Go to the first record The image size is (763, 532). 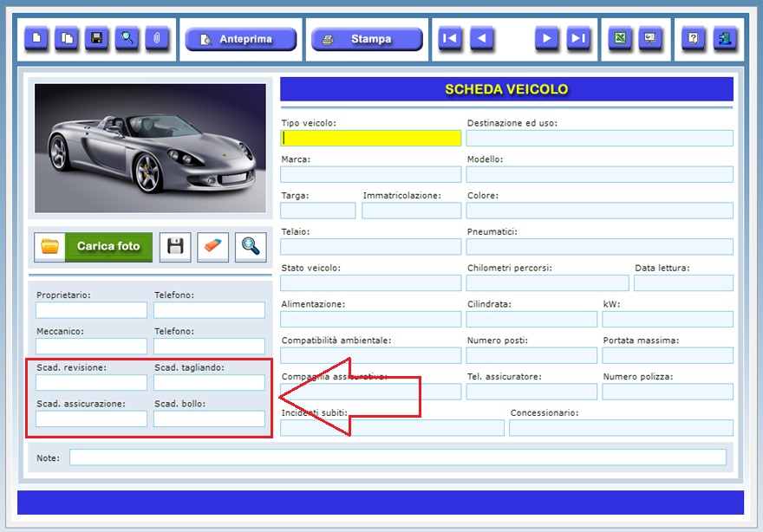coord(450,39)
